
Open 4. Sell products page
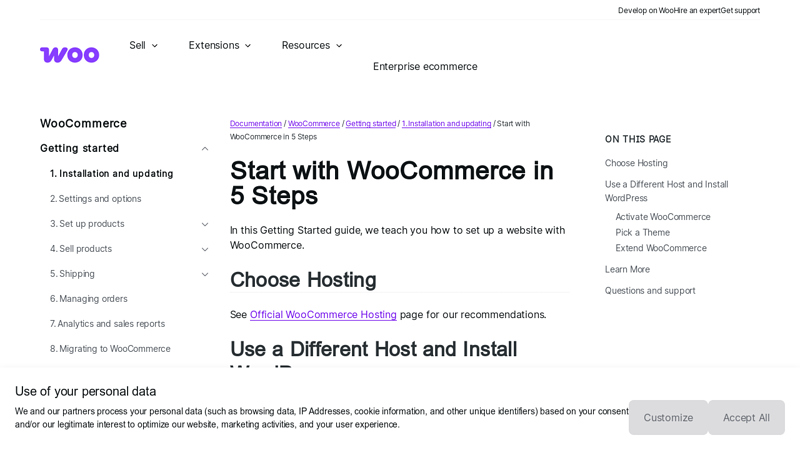click(81, 248)
